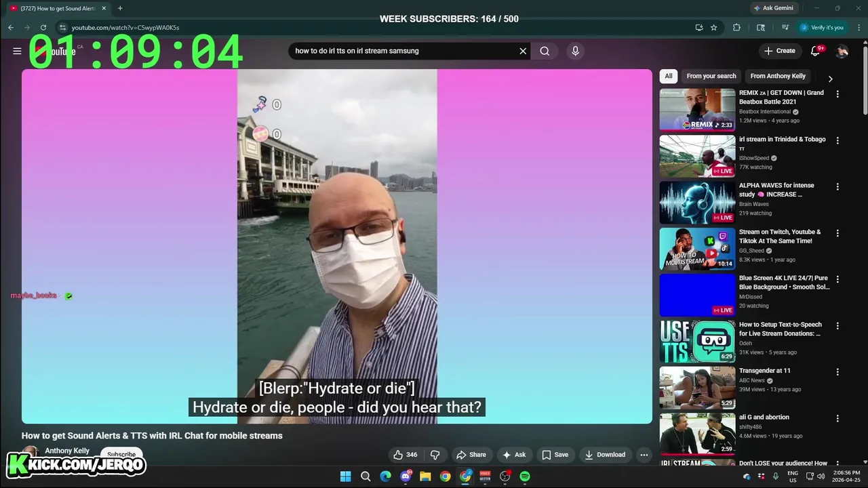The image size is (868, 488).
Task: Open options for Text-to-Speech setup video
Action: tap(837, 325)
